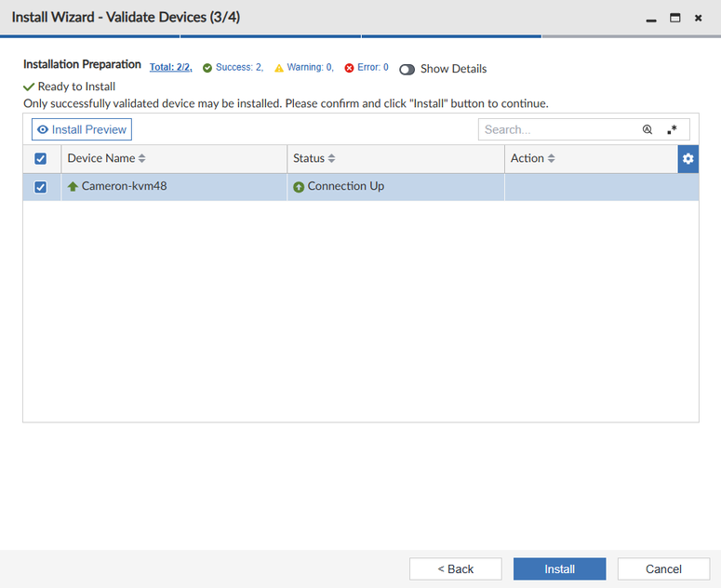Select the Cameron-kvm48 device name
This screenshot has height=588, width=721.
pyautogui.click(x=124, y=186)
